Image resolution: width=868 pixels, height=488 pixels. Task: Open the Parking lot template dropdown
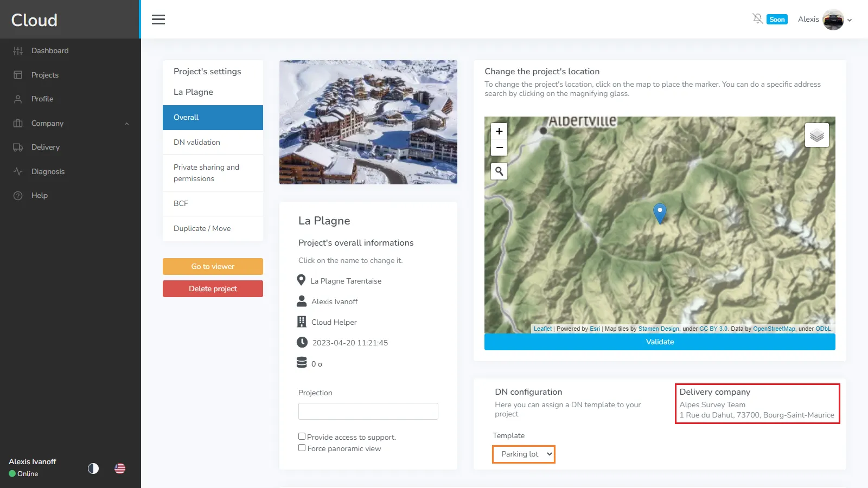(524, 454)
